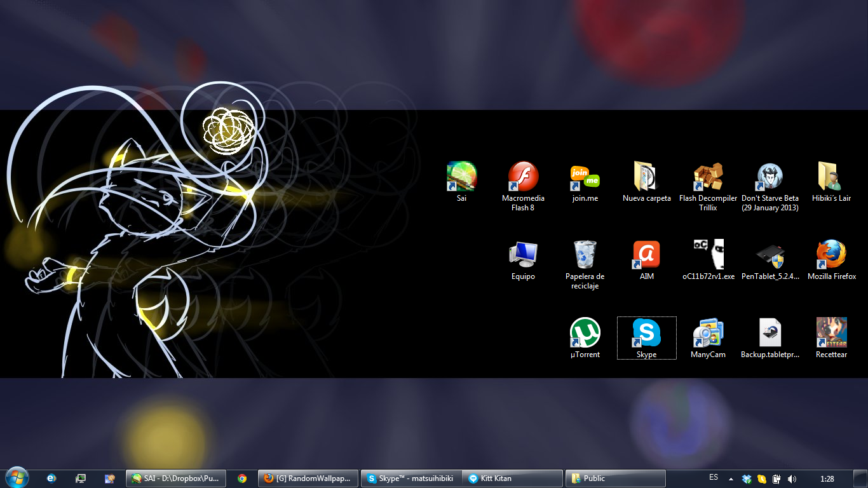
Task: Select the join.me desktop icon
Action: click(x=585, y=177)
